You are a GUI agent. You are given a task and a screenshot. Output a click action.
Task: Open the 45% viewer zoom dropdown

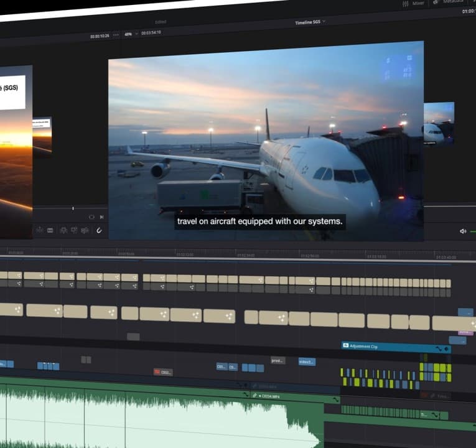[x=131, y=34]
